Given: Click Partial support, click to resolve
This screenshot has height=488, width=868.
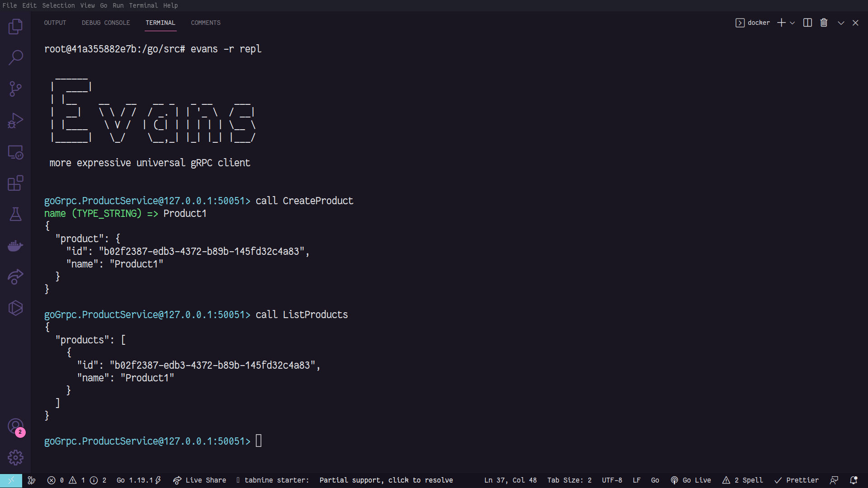Looking at the screenshot, I should [386, 480].
